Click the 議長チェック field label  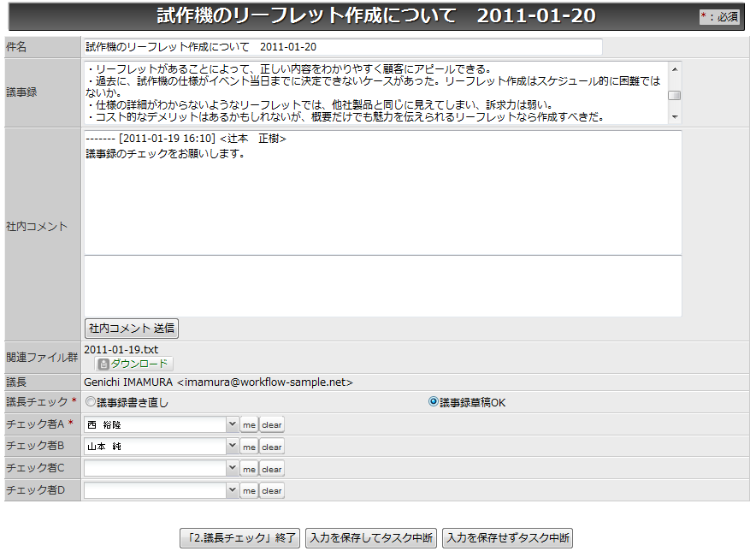coord(37,402)
